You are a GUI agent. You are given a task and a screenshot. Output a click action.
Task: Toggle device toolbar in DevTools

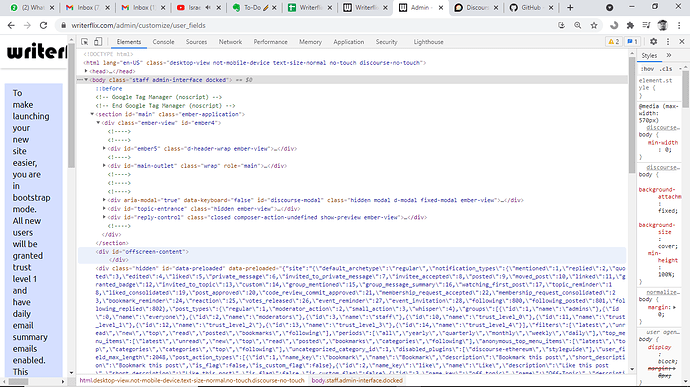click(98, 42)
